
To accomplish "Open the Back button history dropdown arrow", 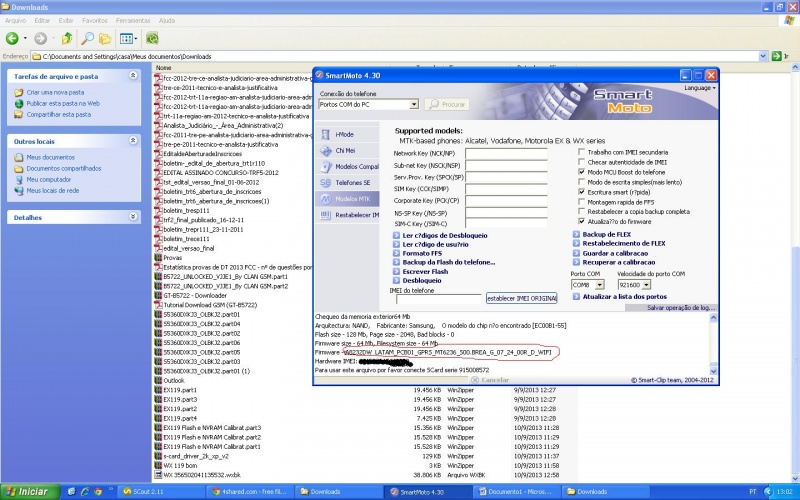I will 25,38.
